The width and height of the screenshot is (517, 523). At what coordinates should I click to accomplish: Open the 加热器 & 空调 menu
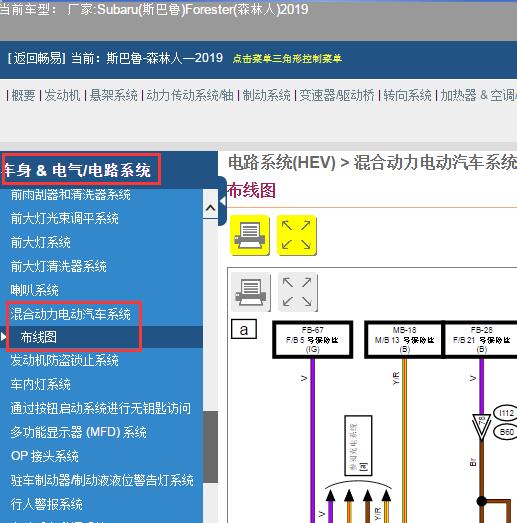478,95
